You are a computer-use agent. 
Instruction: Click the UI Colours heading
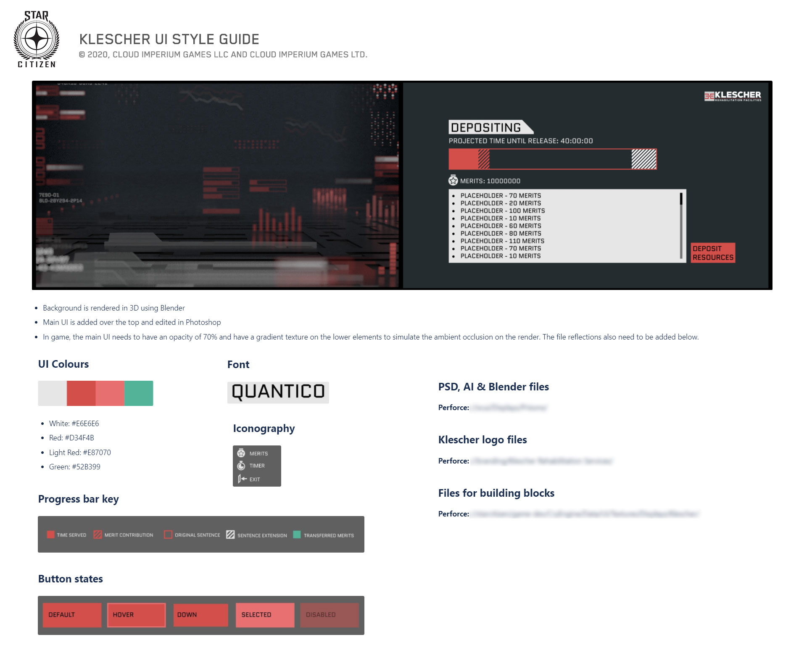click(x=63, y=364)
